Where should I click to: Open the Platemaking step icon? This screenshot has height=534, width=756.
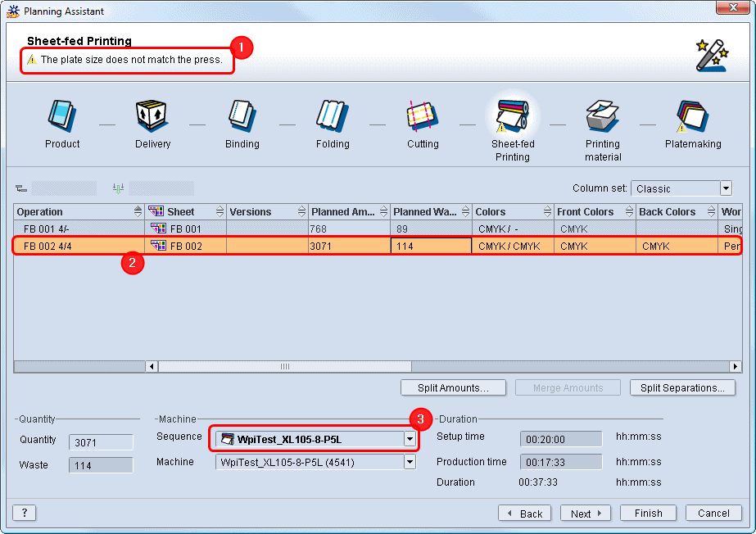tap(692, 116)
